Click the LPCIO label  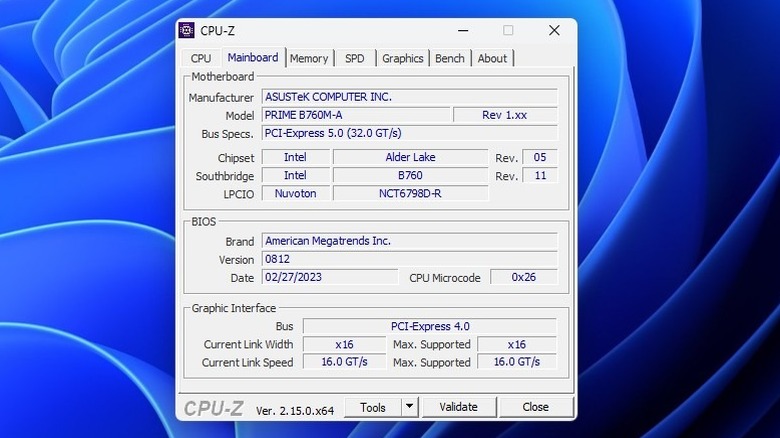238,194
